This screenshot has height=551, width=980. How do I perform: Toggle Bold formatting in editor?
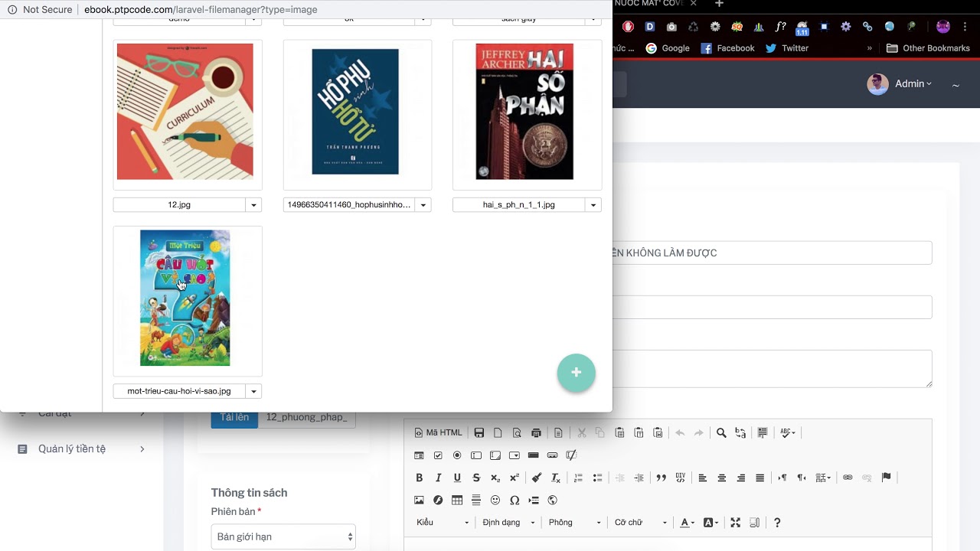(x=419, y=478)
